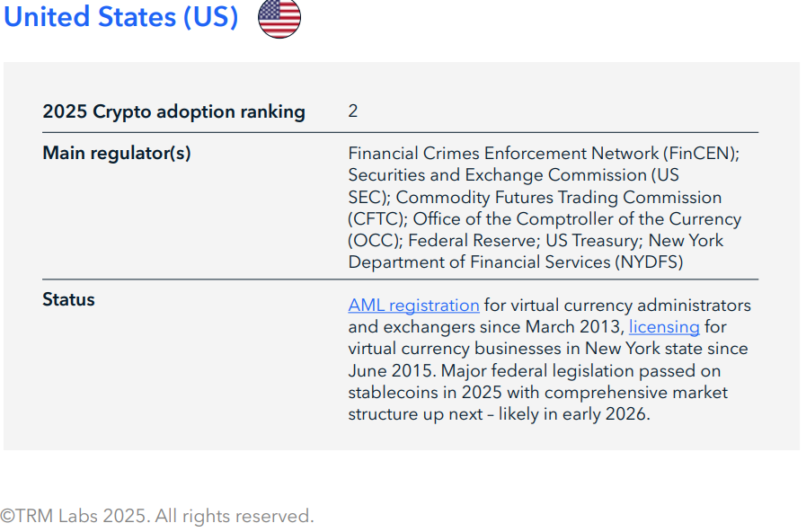This screenshot has height=532, width=806.
Task: Click the Financial Crimes Enforcement Network text
Action: [503, 154]
